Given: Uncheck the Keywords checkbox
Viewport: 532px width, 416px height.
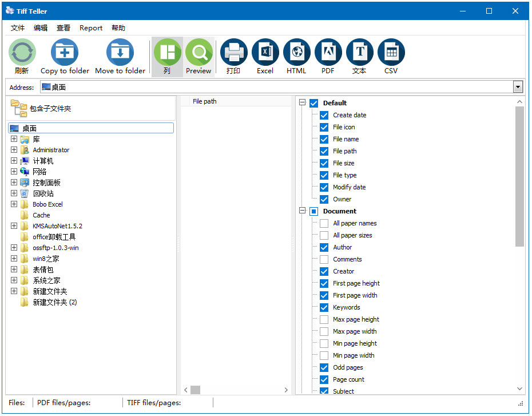Looking at the screenshot, I should [324, 307].
